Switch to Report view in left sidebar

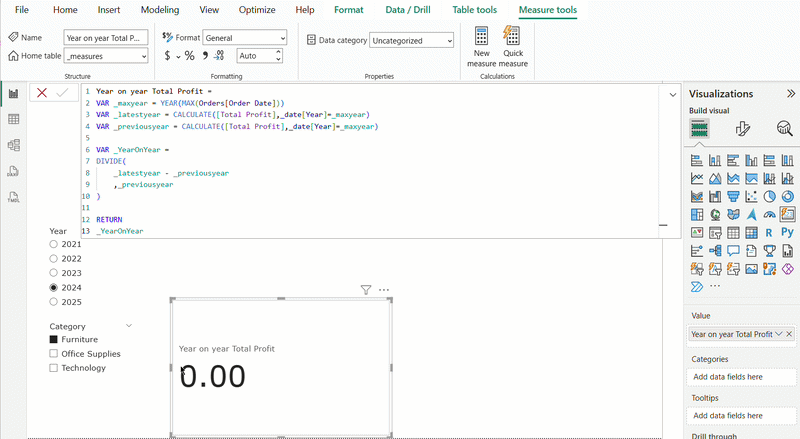pyautogui.click(x=14, y=94)
